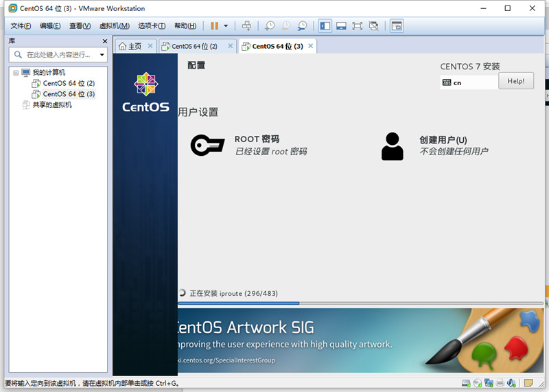Open the power options dropdown arrow next to pause
Image resolution: width=549 pixels, height=392 pixels.
coord(226,26)
